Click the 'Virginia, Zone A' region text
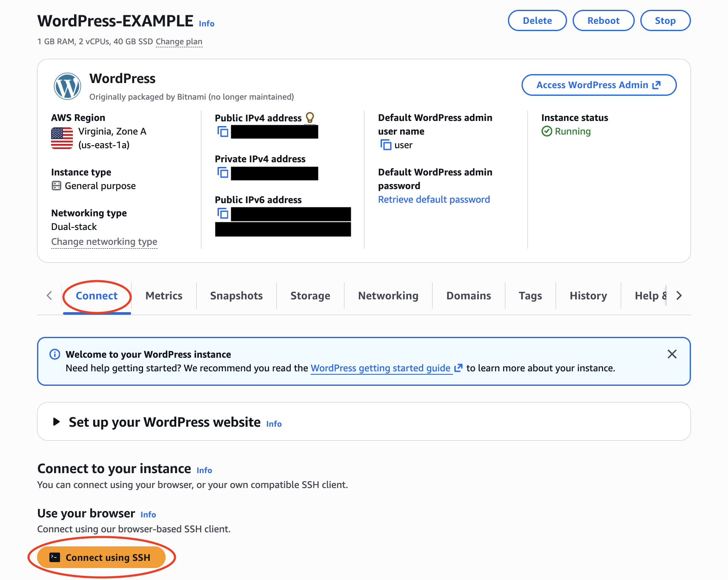This screenshot has width=728, height=580. tap(112, 131)
